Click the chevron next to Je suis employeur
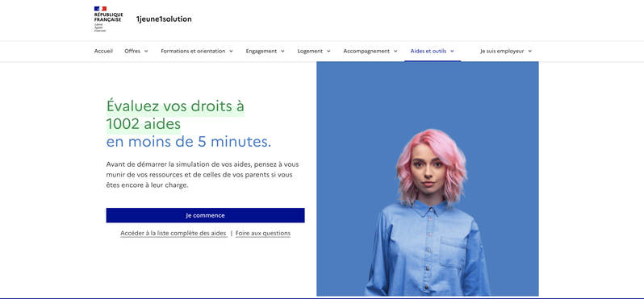This screenshot has width=644, height=299. click(x=530, y=52)
